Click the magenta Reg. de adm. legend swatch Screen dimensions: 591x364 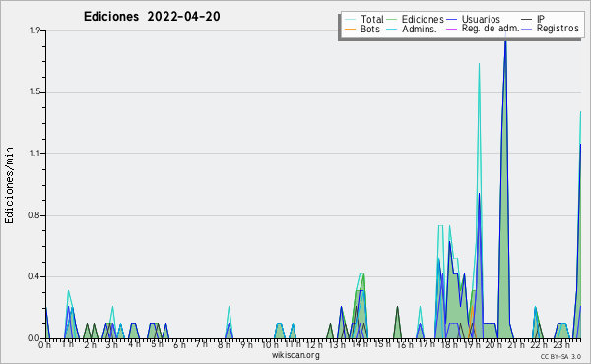[451, 29]
